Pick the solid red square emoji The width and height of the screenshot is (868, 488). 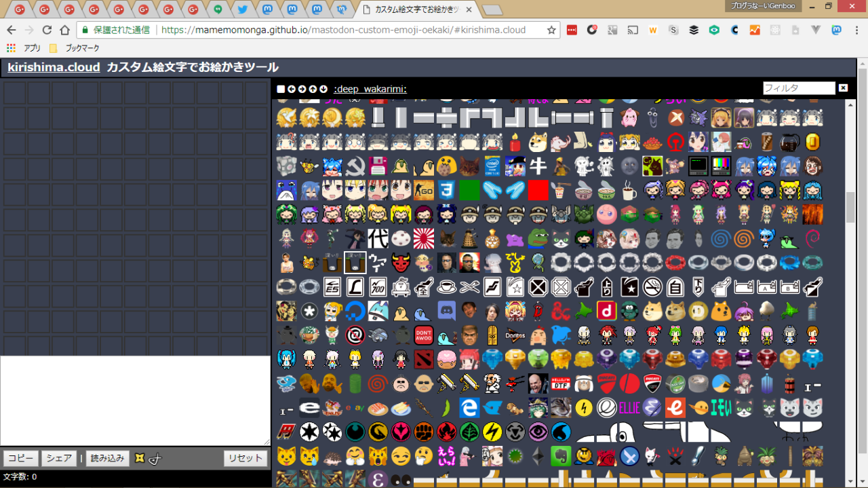538,190
